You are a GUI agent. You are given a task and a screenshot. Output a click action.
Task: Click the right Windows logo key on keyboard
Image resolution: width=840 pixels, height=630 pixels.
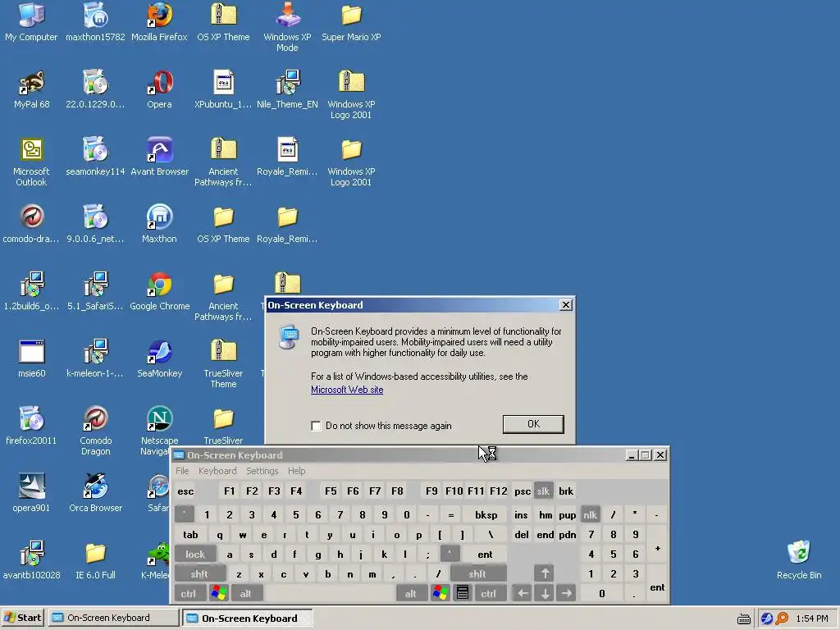(x=441, y=593)
